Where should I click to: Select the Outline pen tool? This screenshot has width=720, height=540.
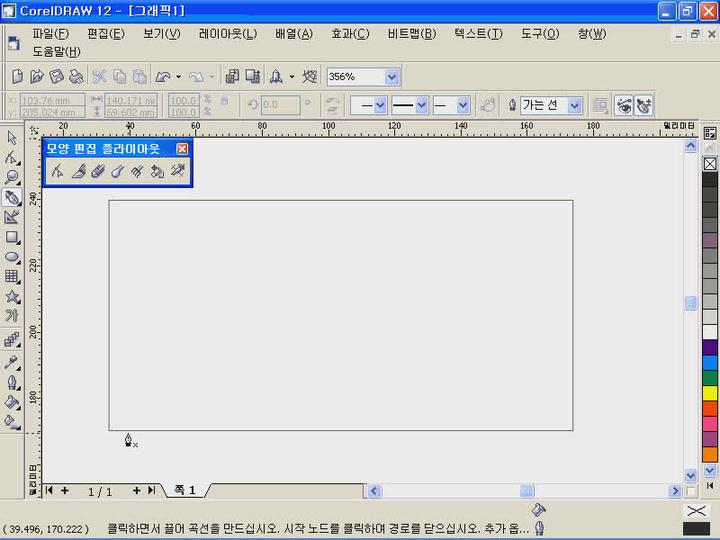click(12, 382)
